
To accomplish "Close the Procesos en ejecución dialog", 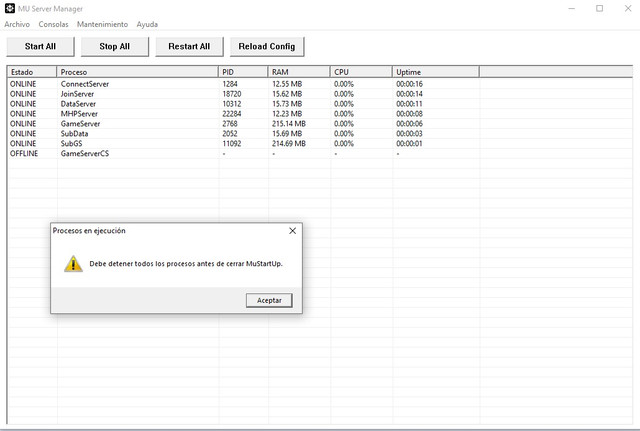I will point(292,231).
